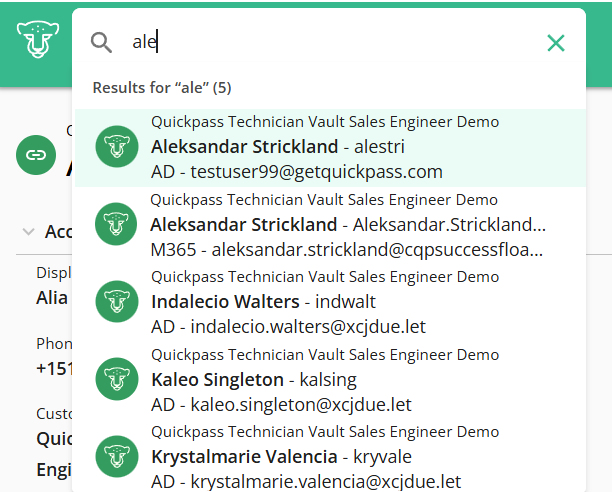The height and width of the screenshot is (492, 612).
Task: Click the green link chain icon
Action: tap(35, 154)
